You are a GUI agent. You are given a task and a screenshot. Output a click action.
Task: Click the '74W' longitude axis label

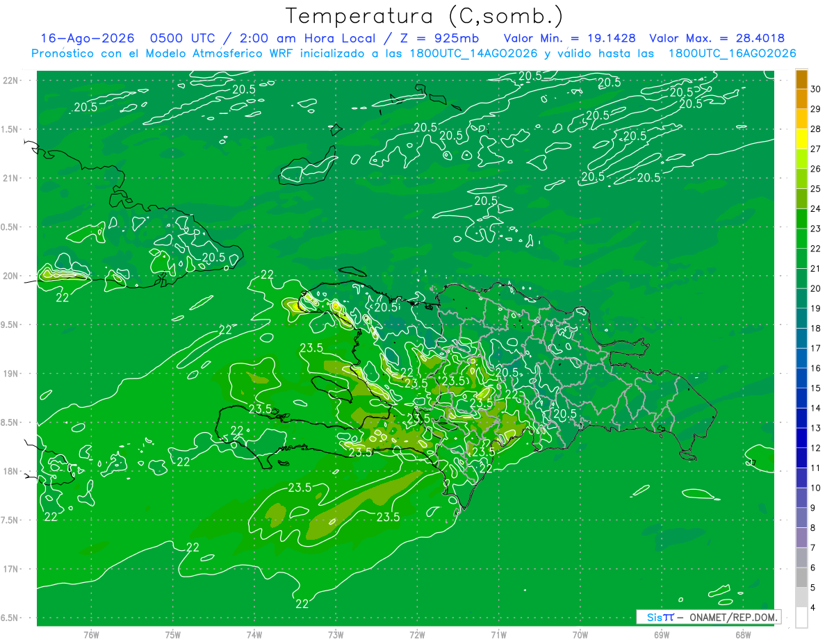[x=254, y=635]
